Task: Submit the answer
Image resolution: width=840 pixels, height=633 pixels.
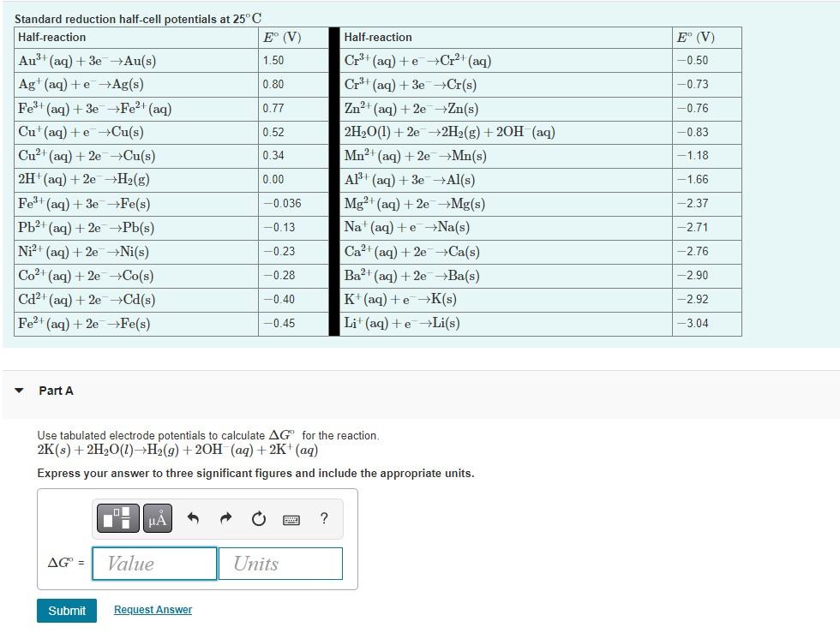Action: click(x=66, y=611)
